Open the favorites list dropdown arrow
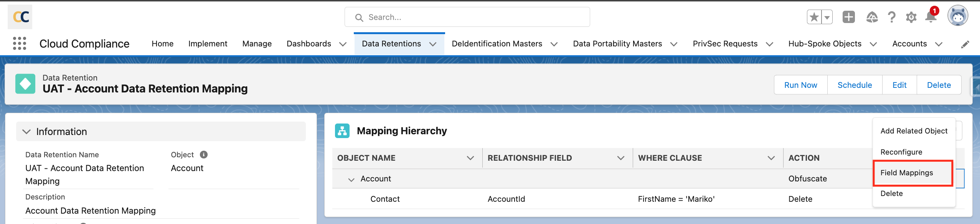980x224 pixels. pyautogui.click(x=827, y=17)
